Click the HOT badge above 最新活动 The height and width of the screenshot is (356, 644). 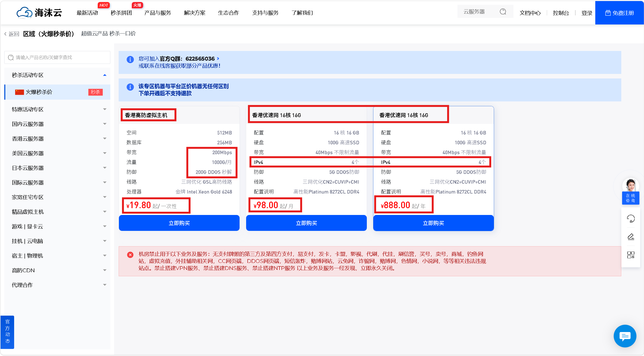click(x=104, y=5)
